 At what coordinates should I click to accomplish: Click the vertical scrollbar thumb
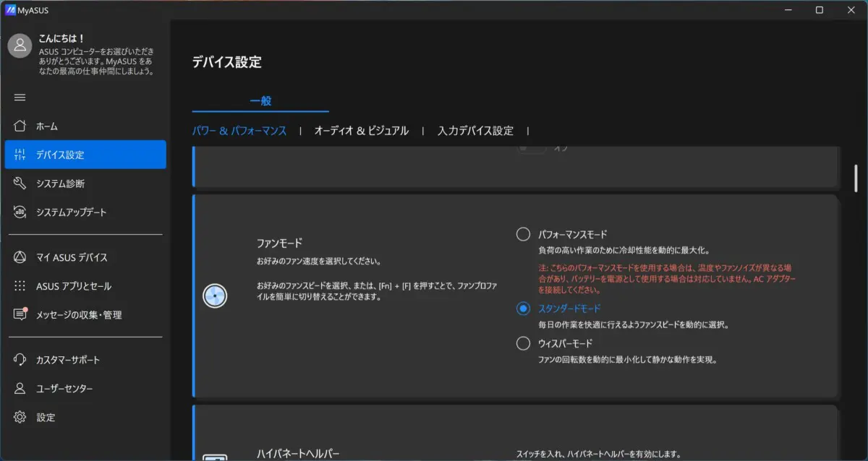pos(855,179)
